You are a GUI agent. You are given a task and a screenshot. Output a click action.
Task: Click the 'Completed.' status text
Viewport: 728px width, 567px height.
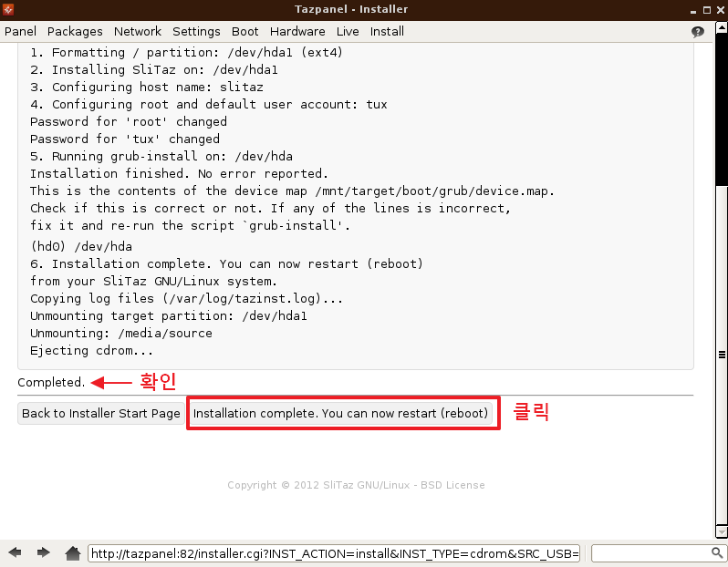point(51,382)
